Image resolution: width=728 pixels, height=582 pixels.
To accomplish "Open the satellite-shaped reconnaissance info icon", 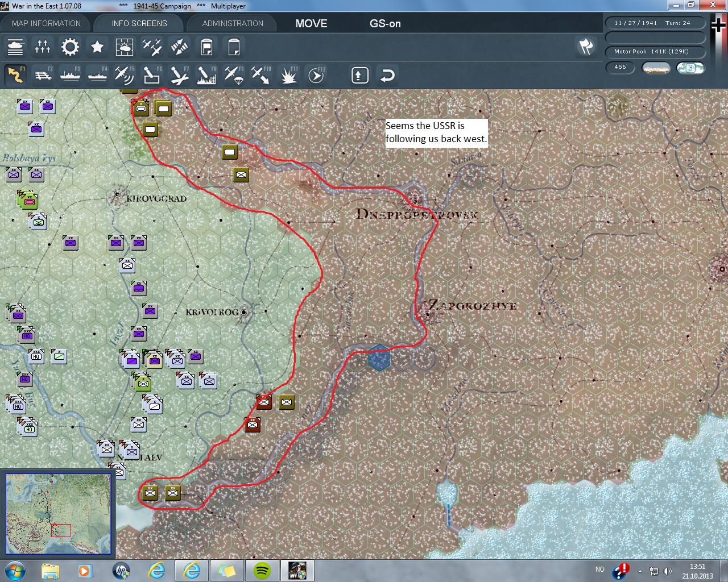I will pyautogui.click(x=179, y=47).
